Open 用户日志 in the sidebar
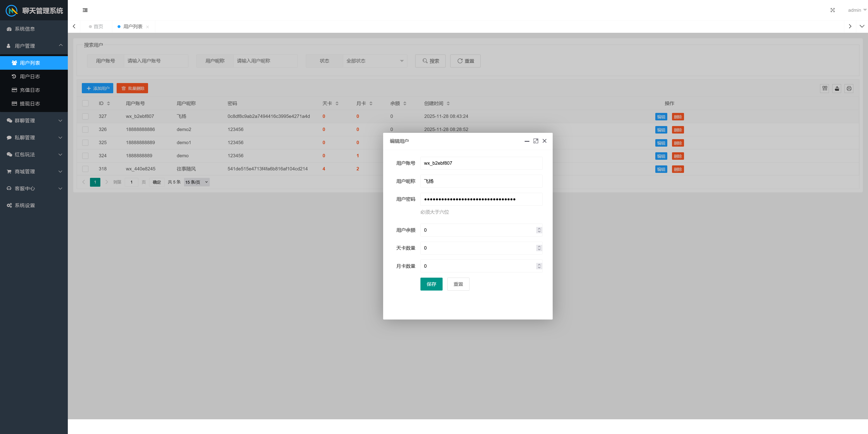Viewport: 868px width, 434px height. [x=30, y=76]
